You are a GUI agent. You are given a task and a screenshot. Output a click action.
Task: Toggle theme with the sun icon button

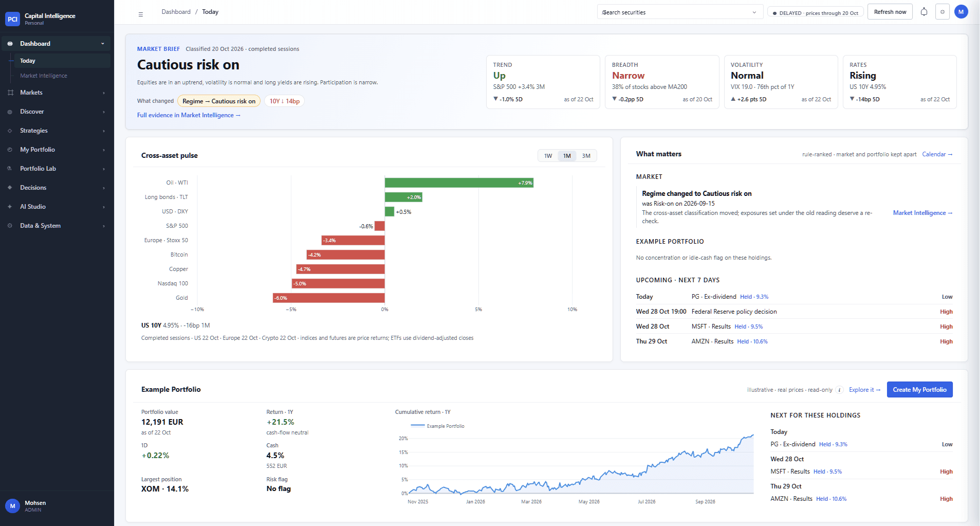point(942,12)
